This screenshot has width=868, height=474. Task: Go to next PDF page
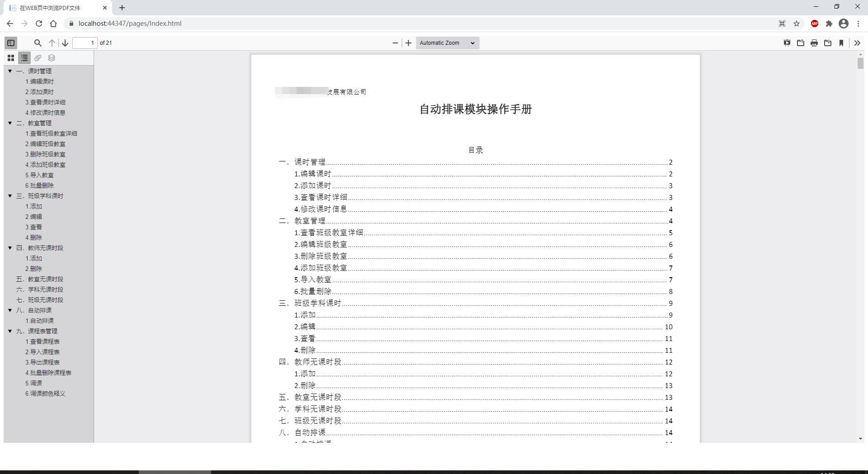coord(65,43)
